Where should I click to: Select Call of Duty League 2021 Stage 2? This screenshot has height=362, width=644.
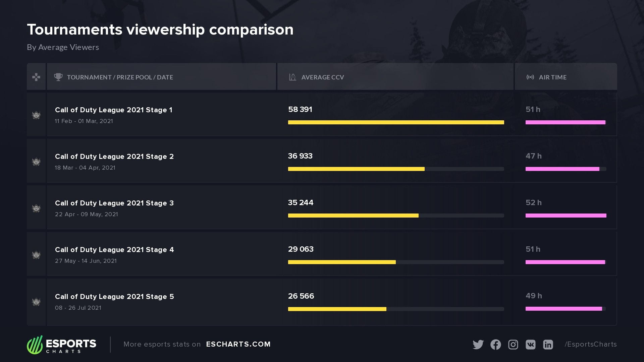point(114,157)
